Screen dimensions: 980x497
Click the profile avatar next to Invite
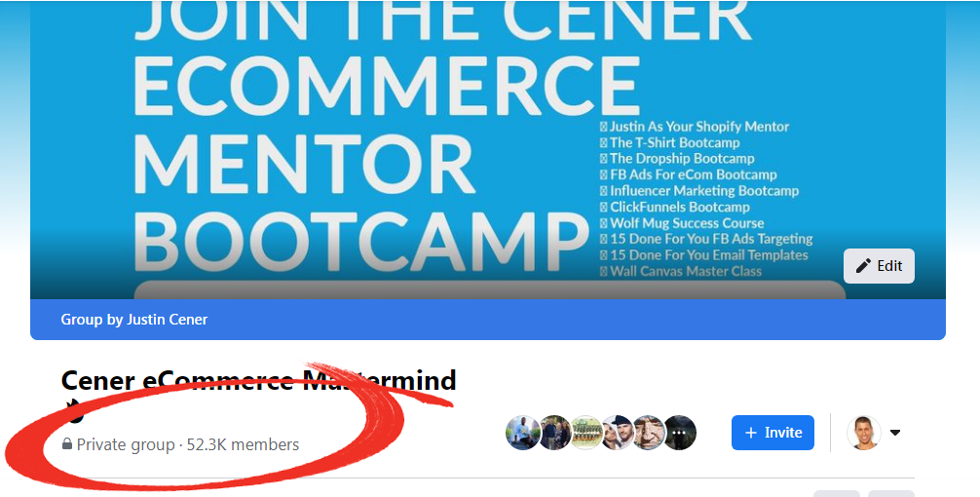tap(864, 433)
